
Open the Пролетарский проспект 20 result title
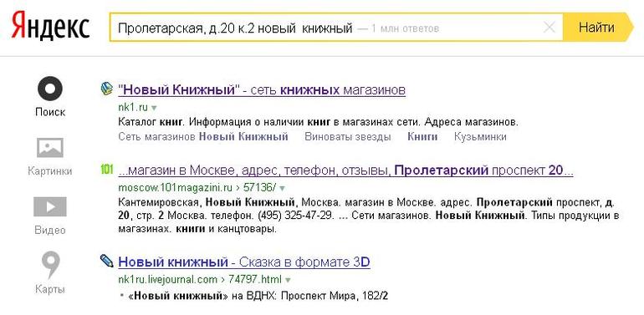[x=345, y=170]
